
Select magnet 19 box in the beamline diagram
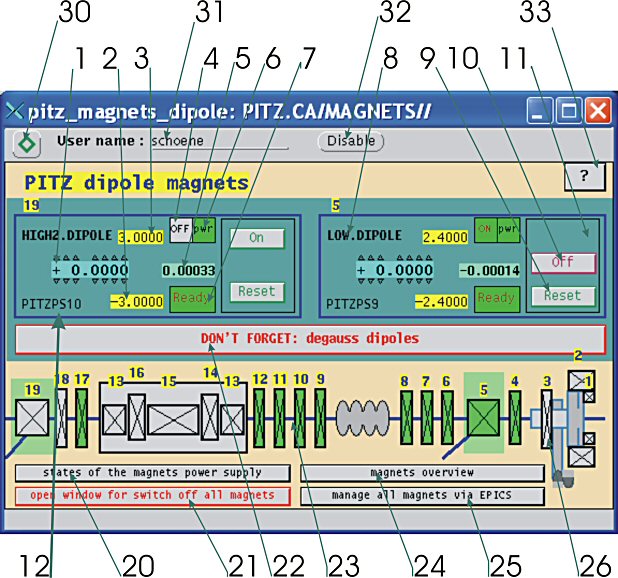coord(32,418)
